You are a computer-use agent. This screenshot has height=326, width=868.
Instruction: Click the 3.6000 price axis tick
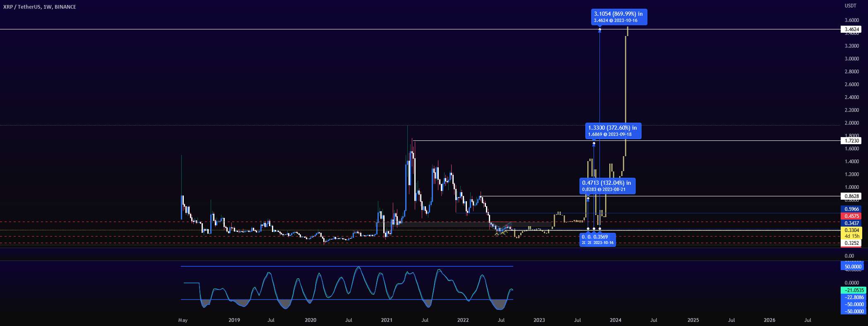[851, 20]
